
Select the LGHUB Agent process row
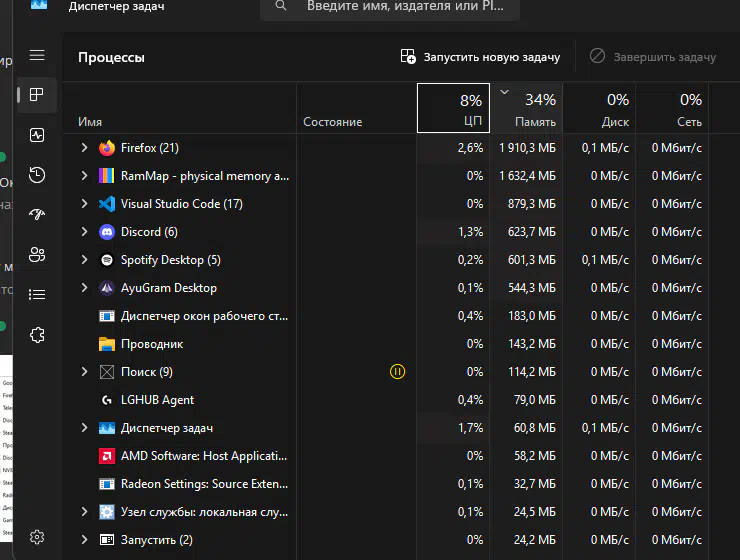coord(386,400)
